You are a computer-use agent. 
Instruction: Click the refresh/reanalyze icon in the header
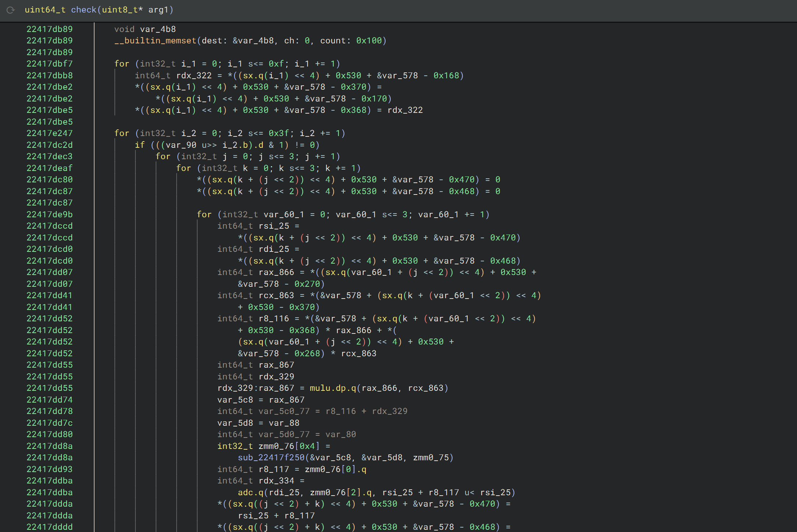tap(11, 10)
